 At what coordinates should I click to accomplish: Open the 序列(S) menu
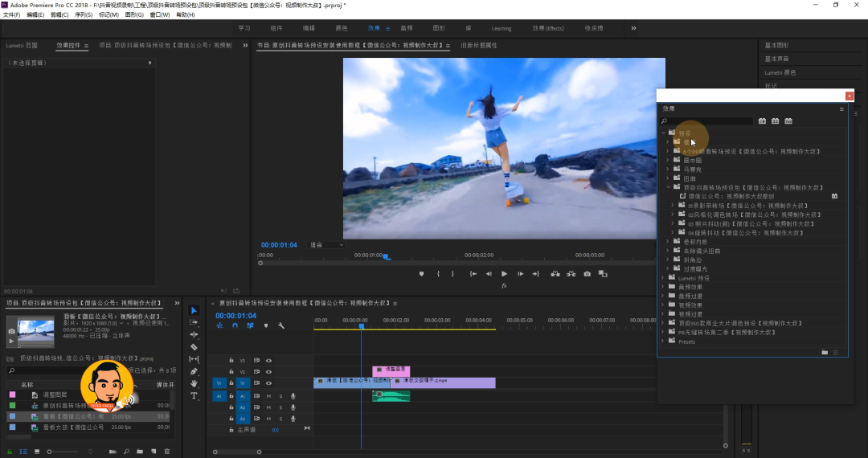click(83, 15)
